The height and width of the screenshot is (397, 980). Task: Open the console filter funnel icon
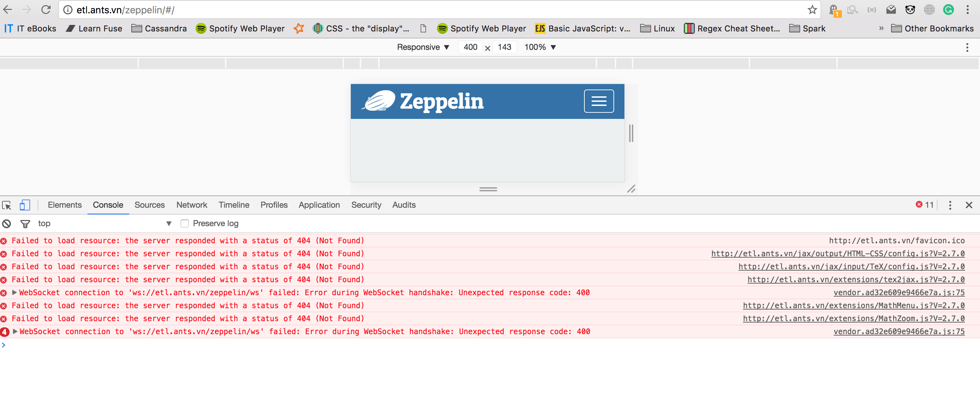point(25,223)
